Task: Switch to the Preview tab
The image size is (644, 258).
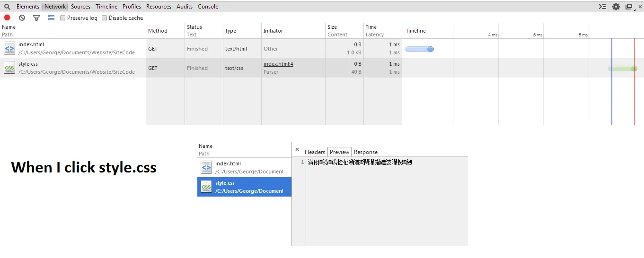Action: pyautogui.click(x=339, y=152)
